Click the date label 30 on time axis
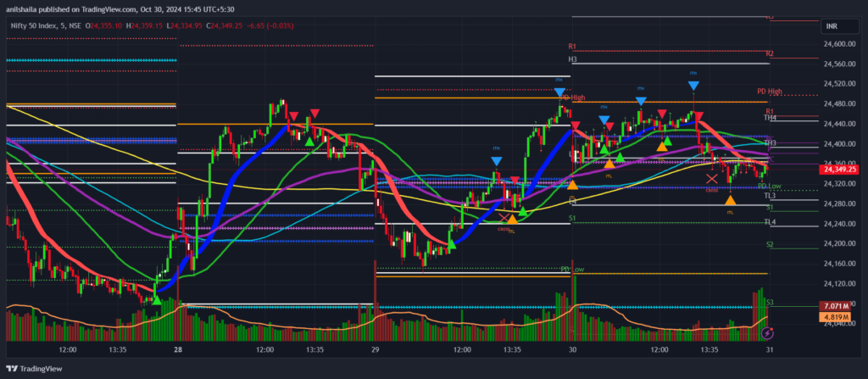868x379 pixels. (x=572, y=349)
